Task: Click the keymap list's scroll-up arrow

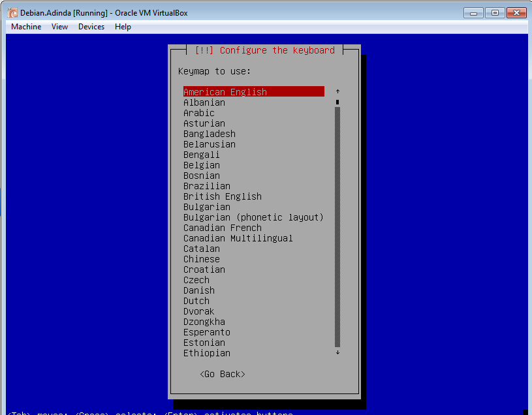Action: click(x=337, y=91)
